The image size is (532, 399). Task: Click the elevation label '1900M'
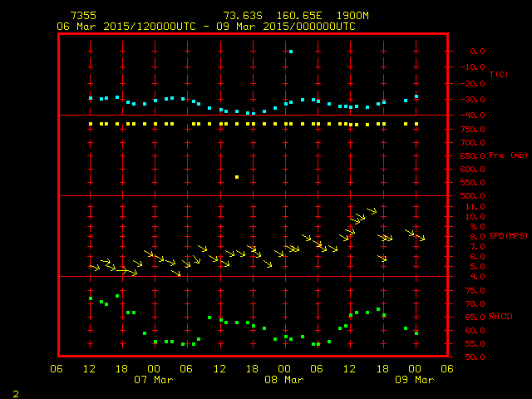[352, 16]
